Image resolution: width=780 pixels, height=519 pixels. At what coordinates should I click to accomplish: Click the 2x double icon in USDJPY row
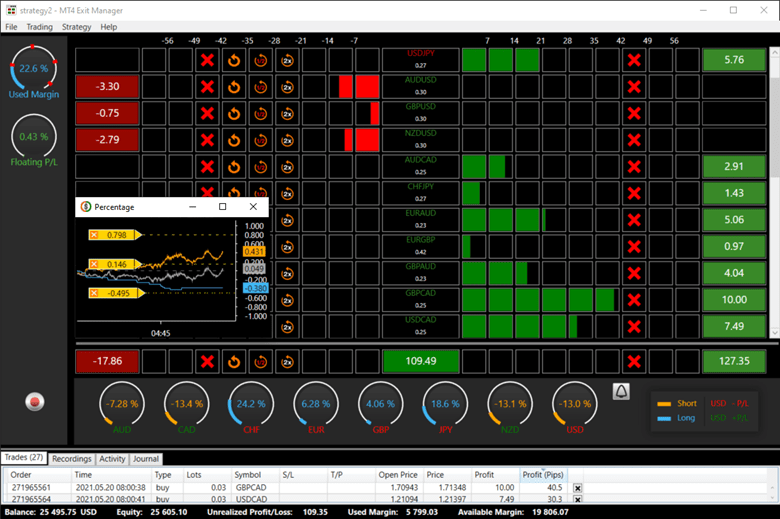288,61
